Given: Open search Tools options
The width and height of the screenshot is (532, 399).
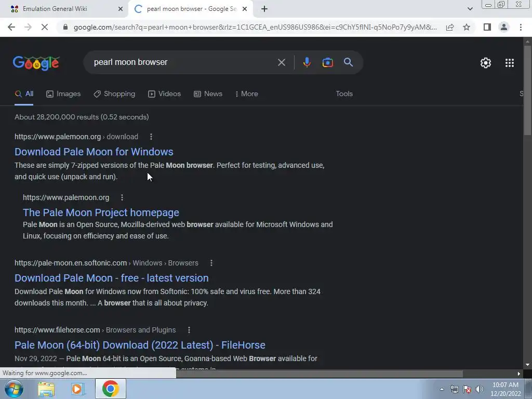Looking at the screenshot, I should [x=344, y=94].
